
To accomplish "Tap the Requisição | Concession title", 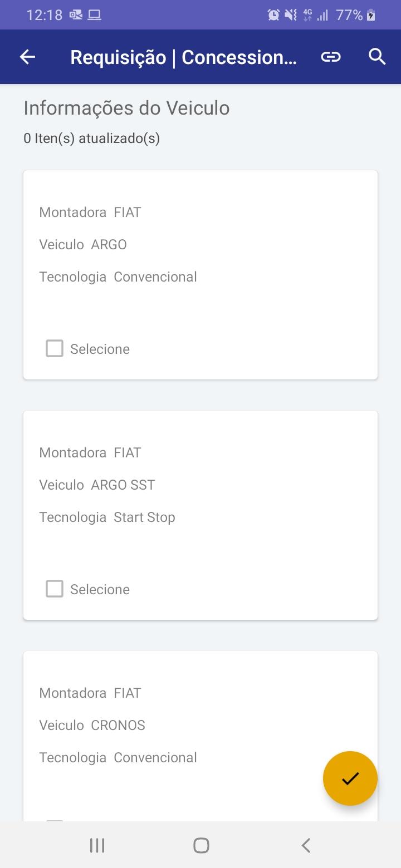I will [x=183, y=57].
